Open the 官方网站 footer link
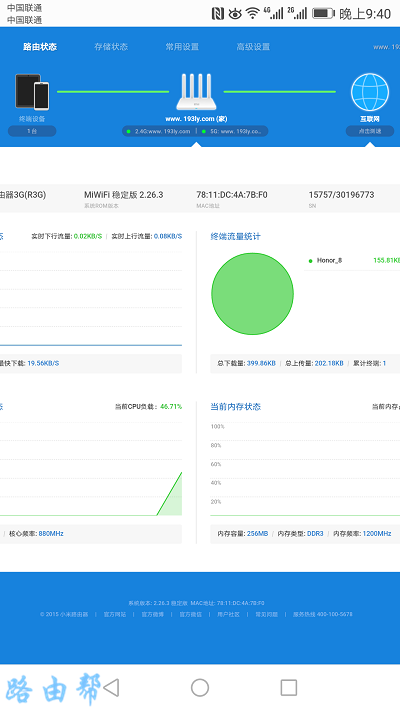 [115, 614]
